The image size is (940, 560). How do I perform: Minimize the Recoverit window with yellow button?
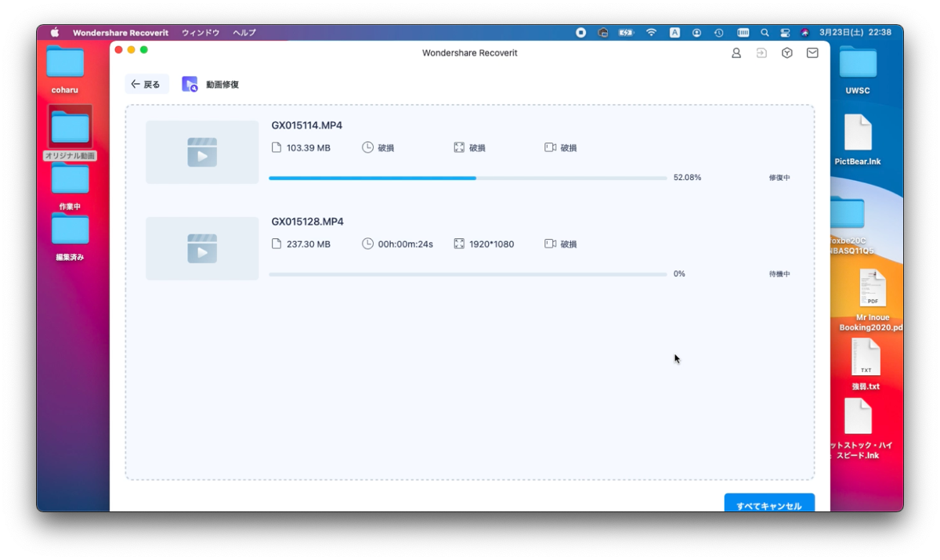(x=131, y=49)
